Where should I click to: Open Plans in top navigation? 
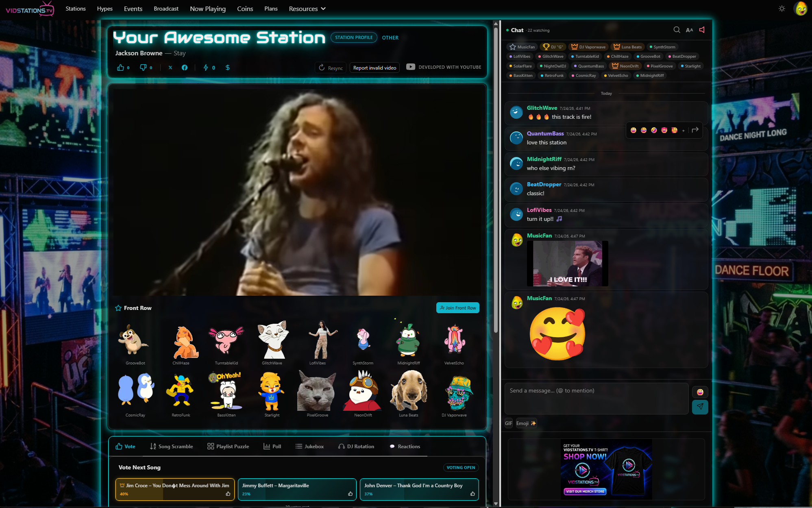(271, 9)
